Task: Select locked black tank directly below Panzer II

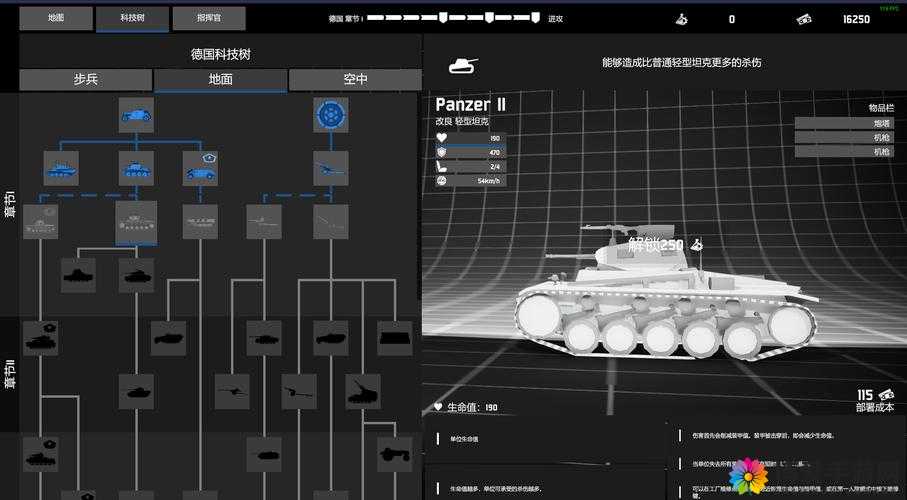Action: (136, 275)
